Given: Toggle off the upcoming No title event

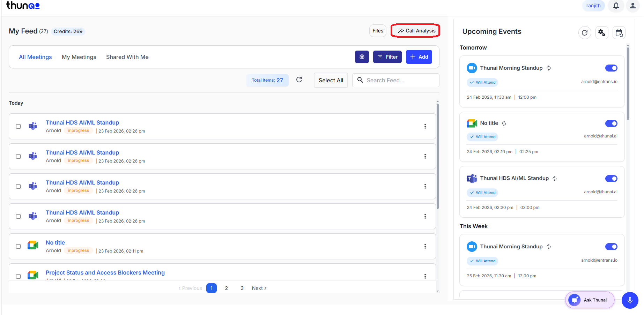Looking at the screenshot, I should pos(611,123).
